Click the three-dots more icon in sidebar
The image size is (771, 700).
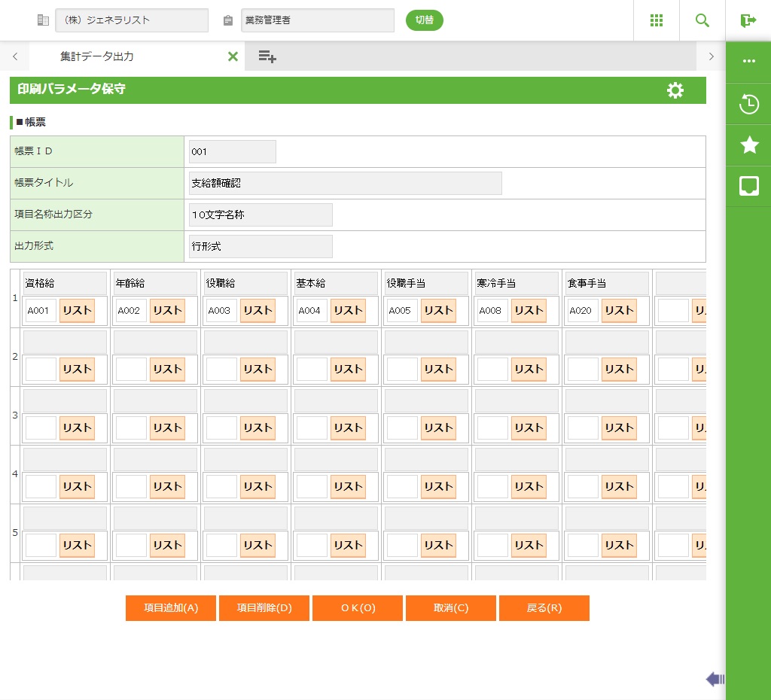coord(748,62)
